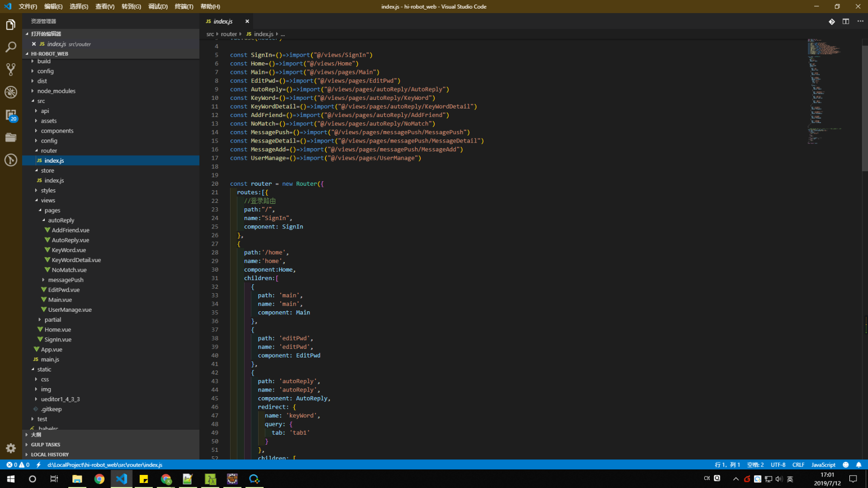Open Task View on the taskbar
868x488 pixels.
(54, 479)
